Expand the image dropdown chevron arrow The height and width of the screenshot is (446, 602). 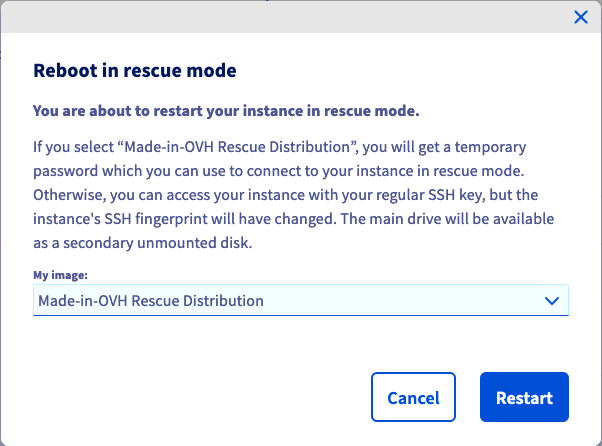pos(550,300)
